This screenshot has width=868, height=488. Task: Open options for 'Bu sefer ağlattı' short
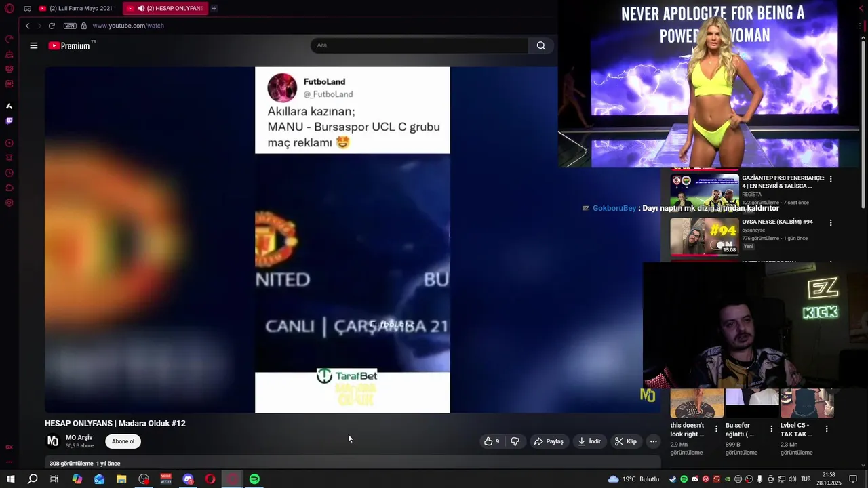(x=771, y=429)
